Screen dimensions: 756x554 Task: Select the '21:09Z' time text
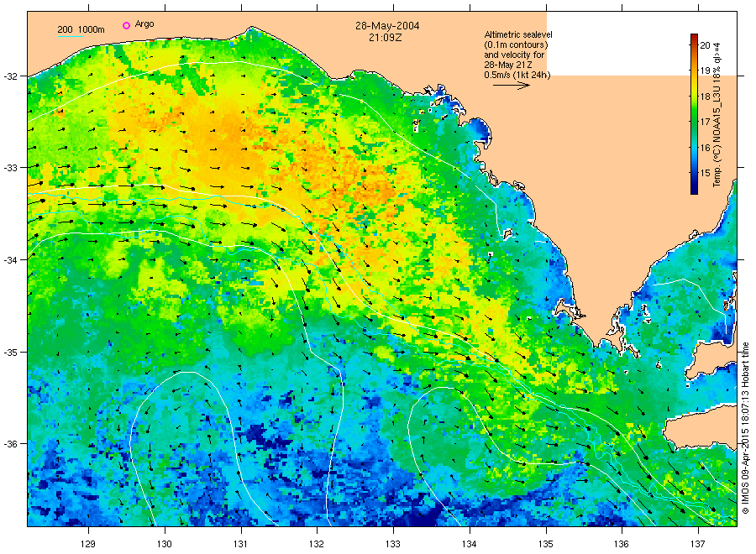[x=386, y=37]
